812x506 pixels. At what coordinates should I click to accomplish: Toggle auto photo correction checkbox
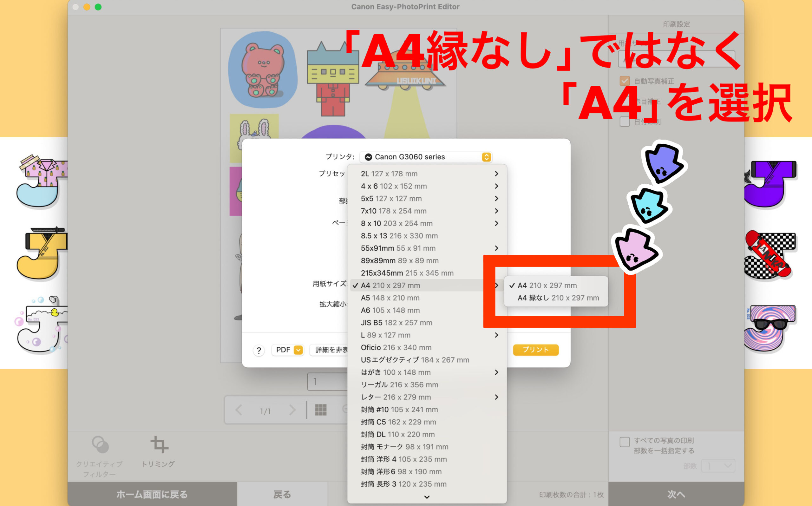coord(624,81)
